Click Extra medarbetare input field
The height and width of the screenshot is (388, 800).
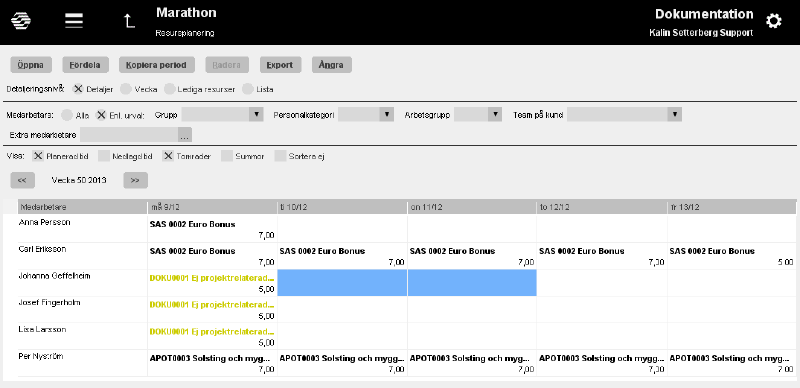129,135
